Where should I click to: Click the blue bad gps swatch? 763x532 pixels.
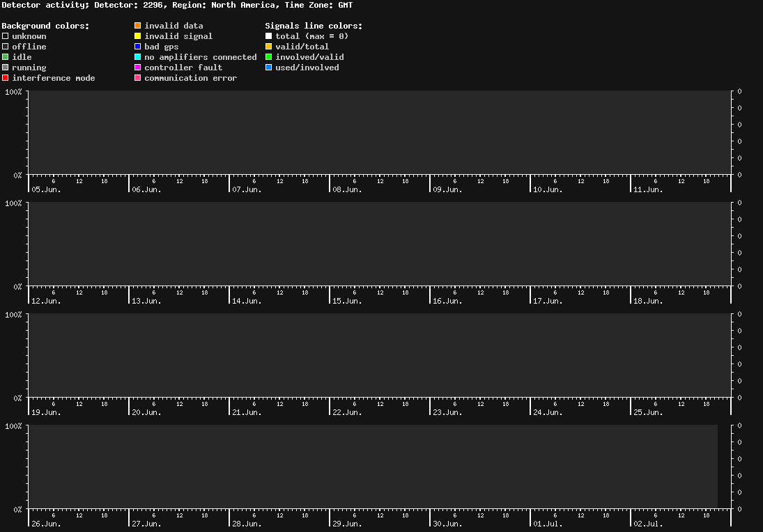(x=138, y=47)
